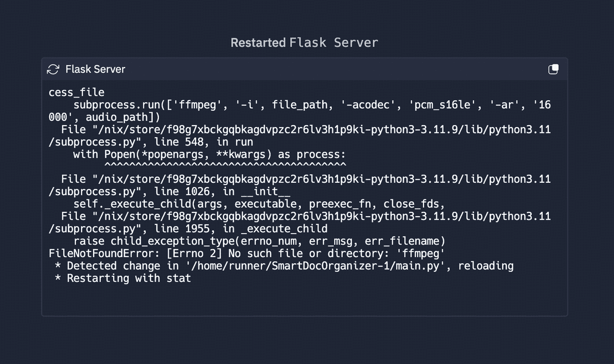Click the Restarted Flask Server heading
614x364 pixels.
click(304, 43)
